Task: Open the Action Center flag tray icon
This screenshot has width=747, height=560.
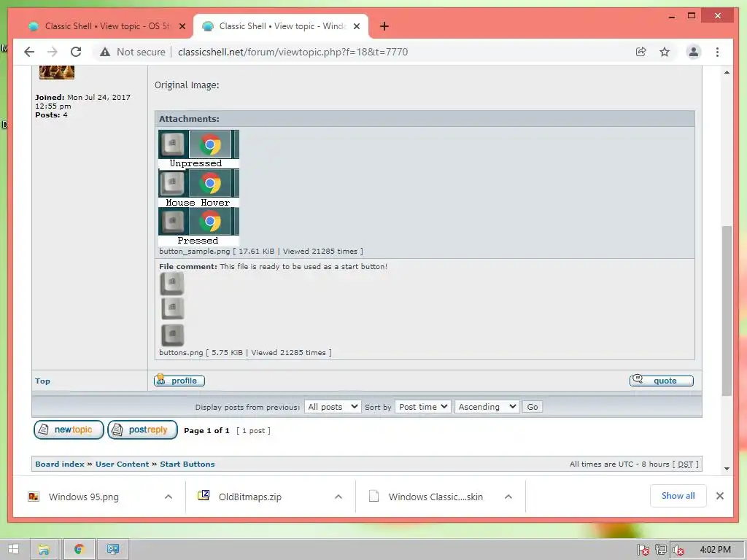Action: (x=643, y=550)
